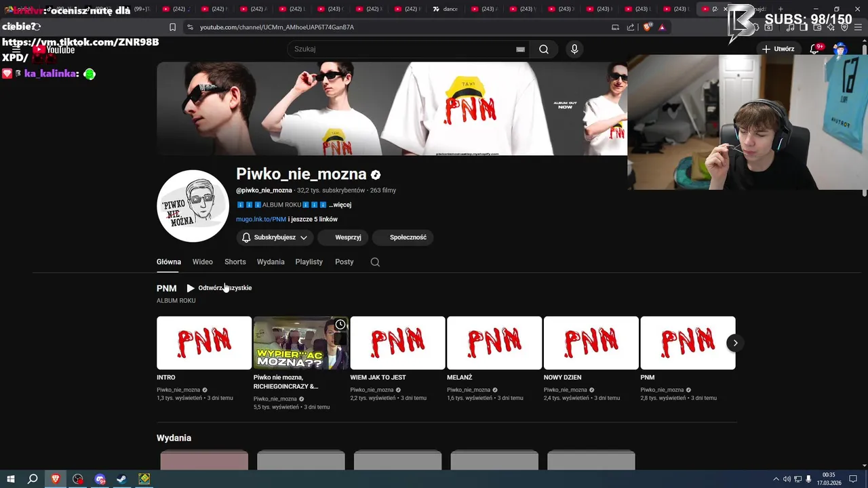Click the channel profile picture
This screenshot has height=488, width=868.
click(193, 206)
